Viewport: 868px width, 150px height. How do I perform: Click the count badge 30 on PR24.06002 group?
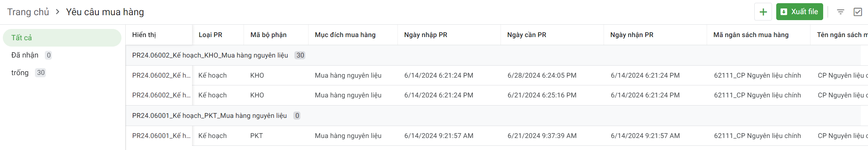coord(300,55)
